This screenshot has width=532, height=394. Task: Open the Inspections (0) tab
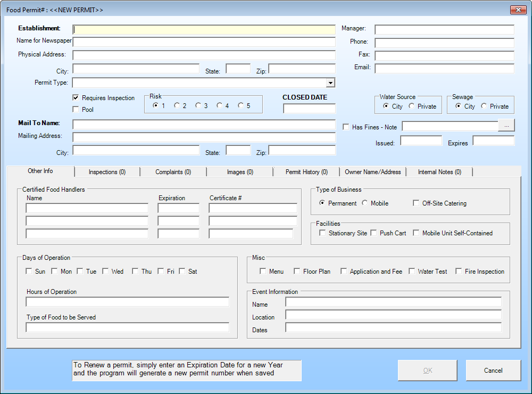point(107,172)
